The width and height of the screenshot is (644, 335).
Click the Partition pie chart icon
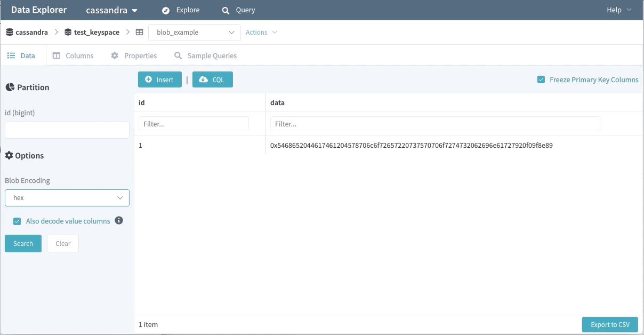click(10, 87)
